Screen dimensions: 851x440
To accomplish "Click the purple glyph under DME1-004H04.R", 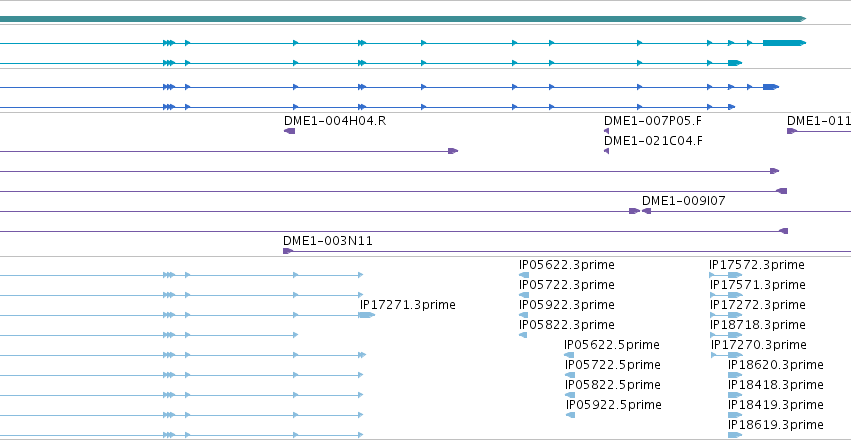I will 289,131.
